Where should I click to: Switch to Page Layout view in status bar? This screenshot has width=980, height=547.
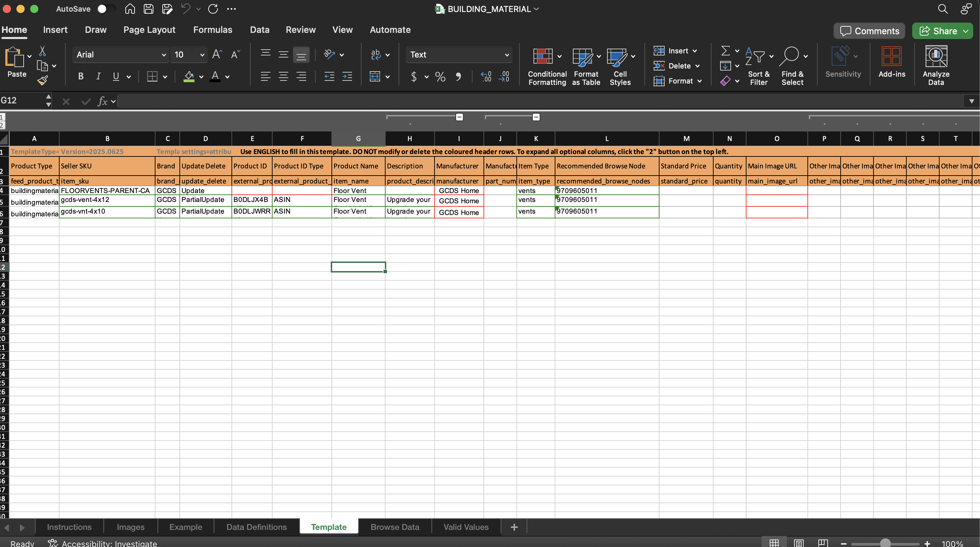tap(798, 543)
